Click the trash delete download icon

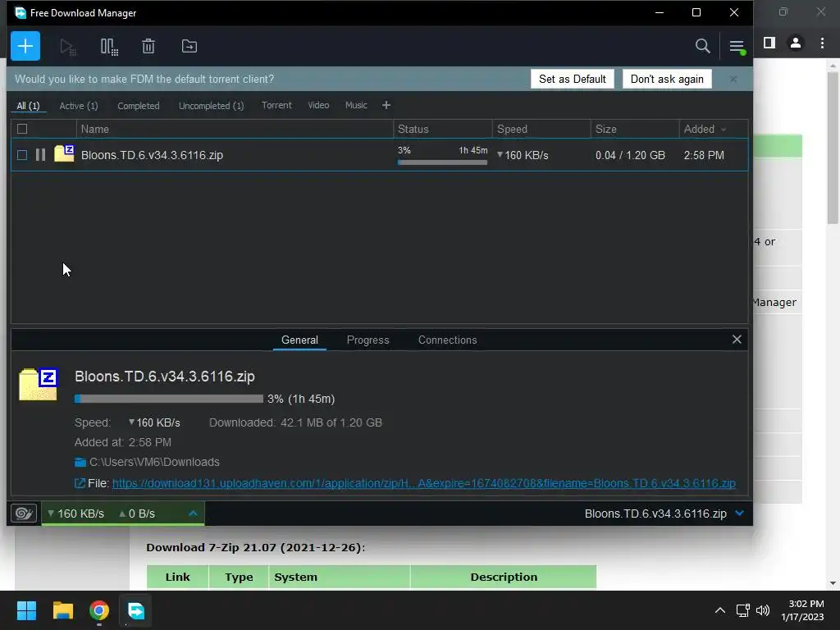148,47
